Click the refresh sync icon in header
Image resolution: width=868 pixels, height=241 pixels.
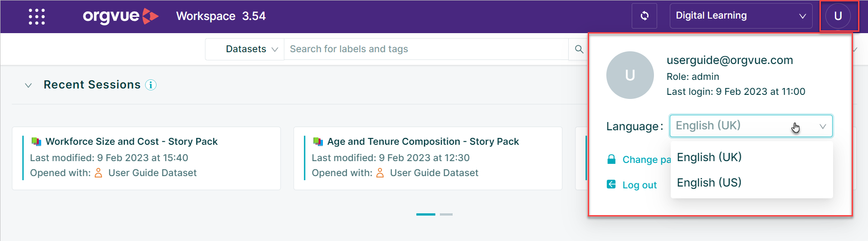point(644,16)
